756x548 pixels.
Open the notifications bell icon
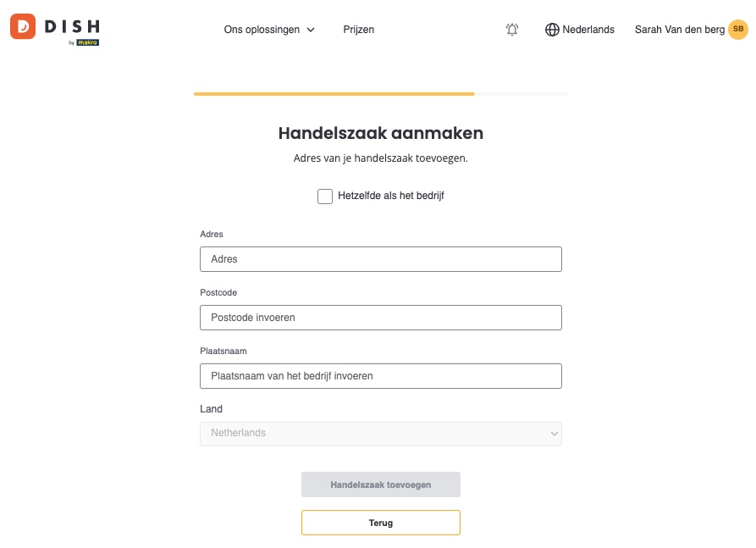click(x=512, y=30)
